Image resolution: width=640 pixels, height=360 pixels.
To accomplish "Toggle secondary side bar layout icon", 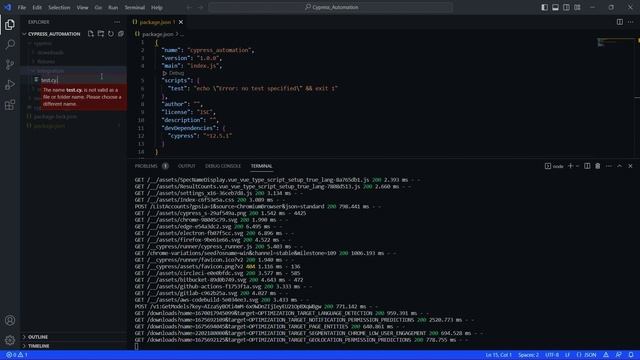I will (567, 7).
